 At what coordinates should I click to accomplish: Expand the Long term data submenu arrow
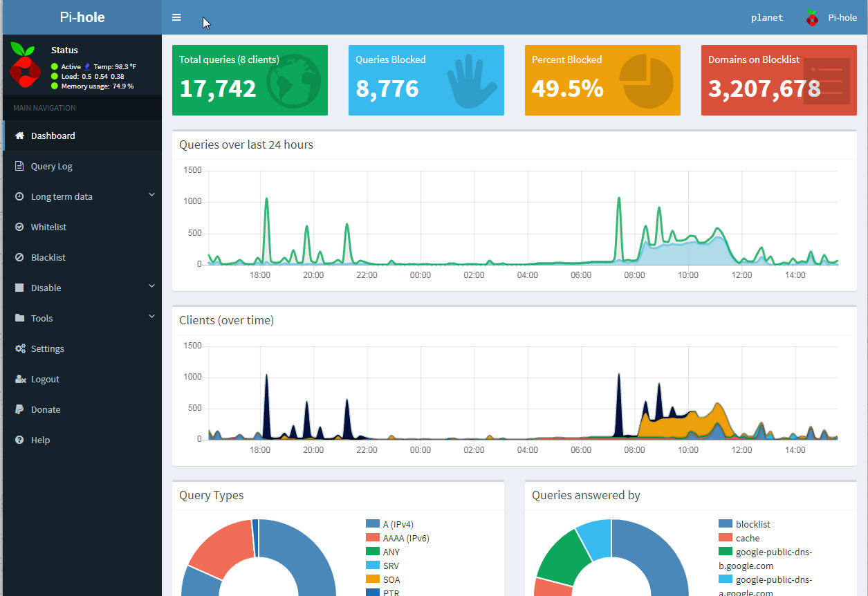(x=152, y=196)
